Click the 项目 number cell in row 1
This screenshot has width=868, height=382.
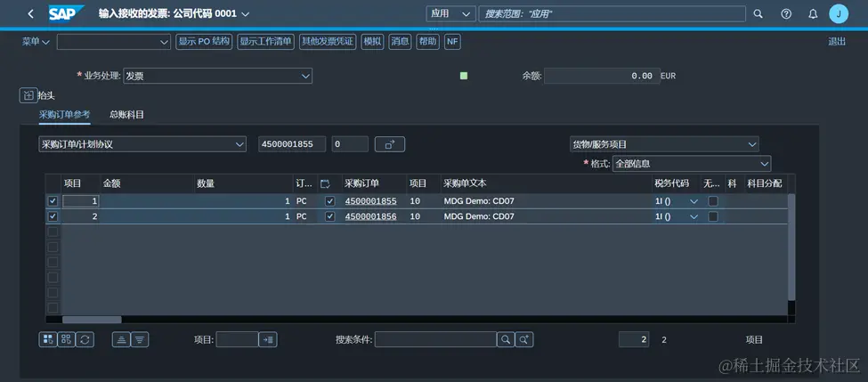coord(81,201)
